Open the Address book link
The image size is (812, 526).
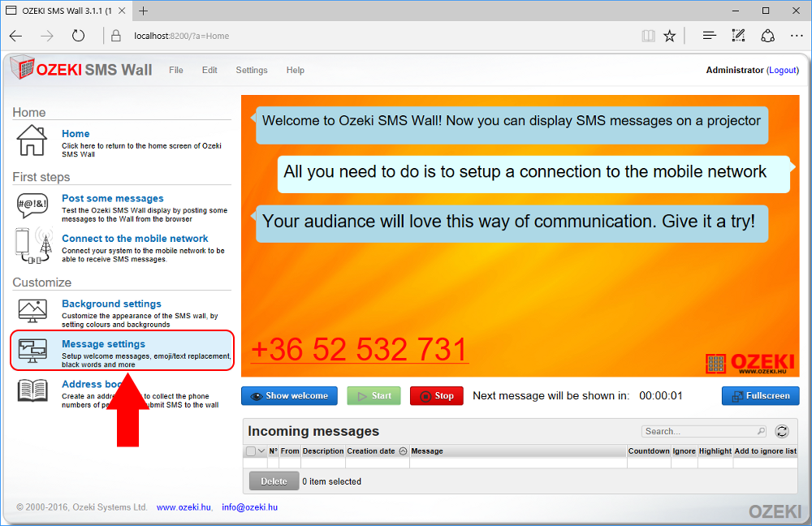pos(92,384)
